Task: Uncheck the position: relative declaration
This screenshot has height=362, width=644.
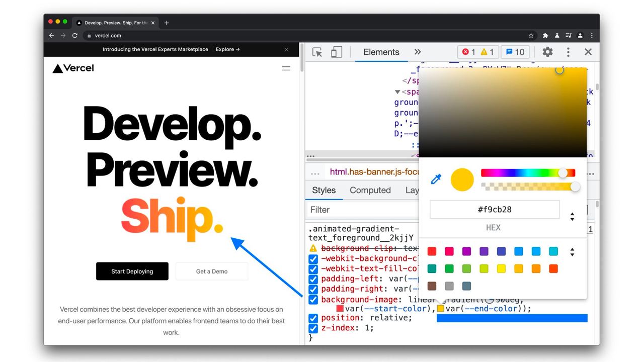Action: coord(313,318)
